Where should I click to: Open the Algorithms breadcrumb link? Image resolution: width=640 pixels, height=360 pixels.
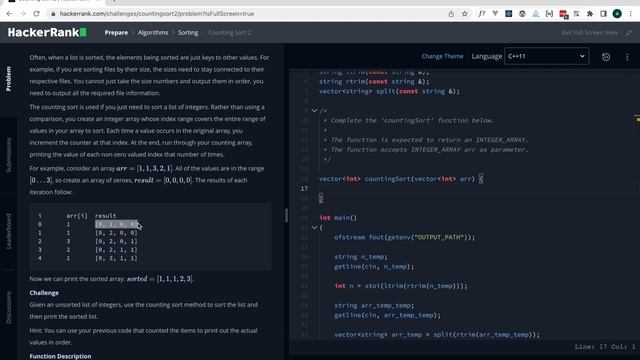click(153, 33)
